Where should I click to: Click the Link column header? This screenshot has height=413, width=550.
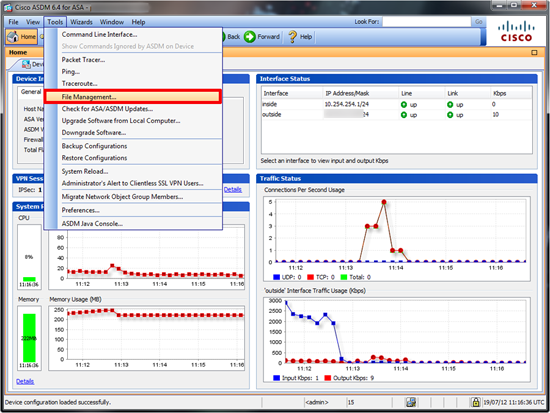click(x=468, y=93)
